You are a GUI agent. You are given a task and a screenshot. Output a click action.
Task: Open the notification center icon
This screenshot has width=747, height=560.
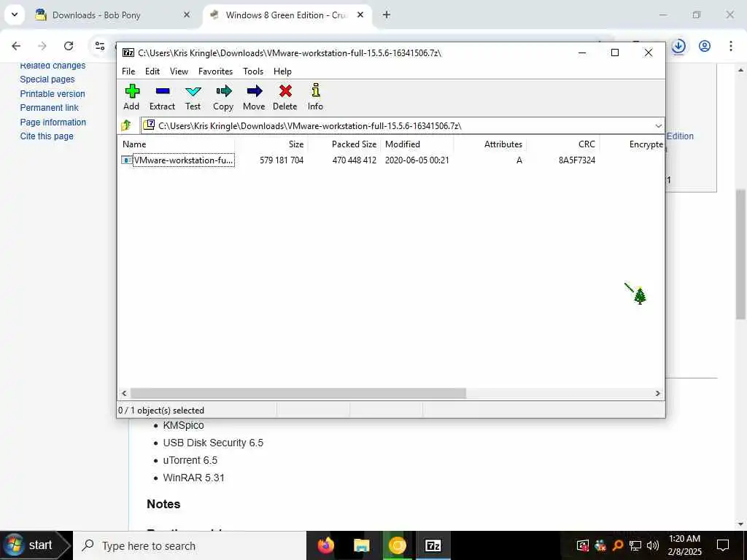coord(723,545)
